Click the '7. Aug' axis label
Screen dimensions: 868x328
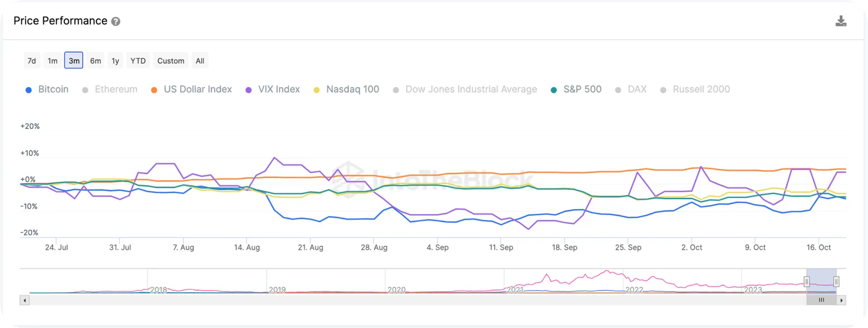[x=183, y=248]
